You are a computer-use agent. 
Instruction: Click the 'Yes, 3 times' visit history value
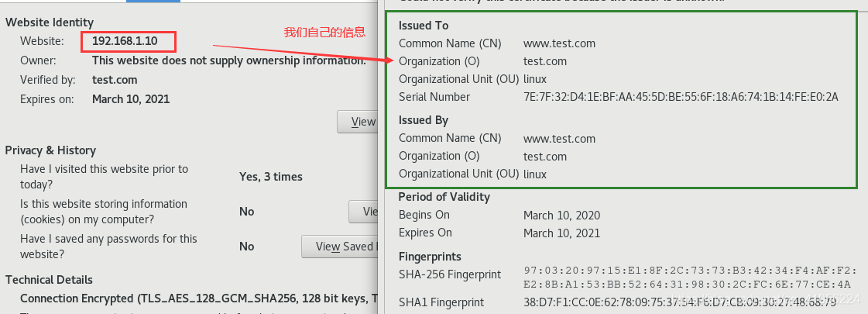[x=271, y=177]
